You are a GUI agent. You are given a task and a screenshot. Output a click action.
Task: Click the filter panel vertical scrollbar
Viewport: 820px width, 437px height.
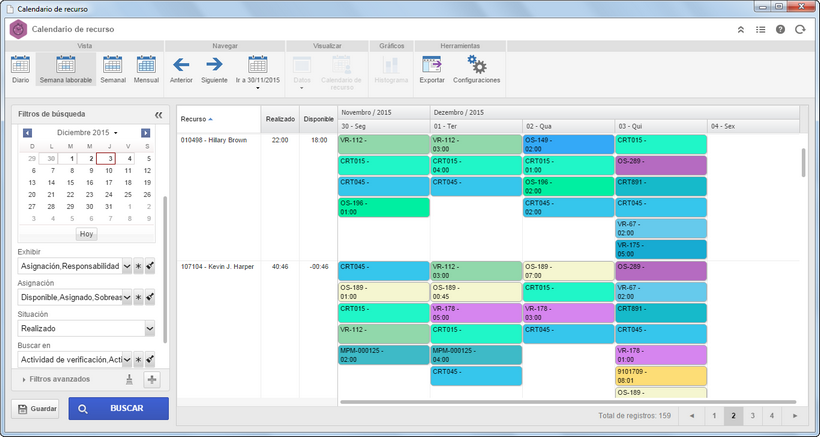coord(165,269)
